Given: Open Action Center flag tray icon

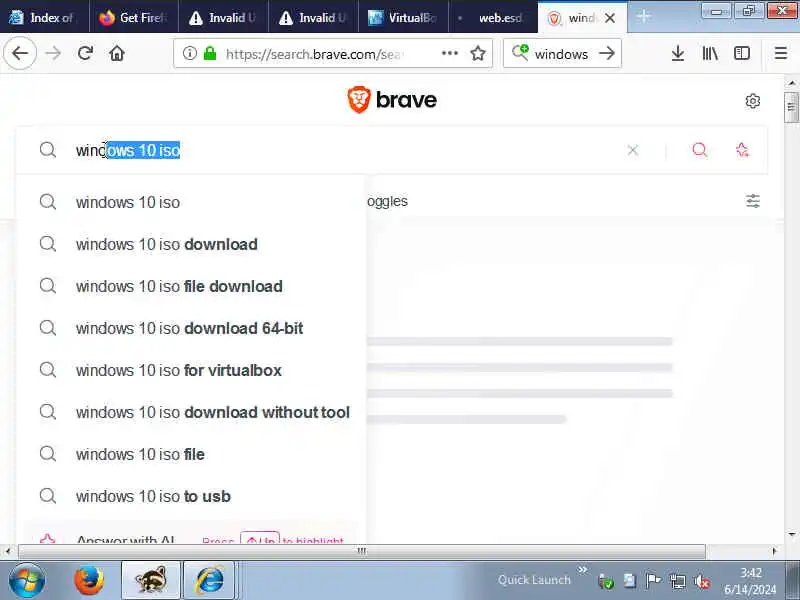Looking at the screenshot, I should click(x=653, y=581).
